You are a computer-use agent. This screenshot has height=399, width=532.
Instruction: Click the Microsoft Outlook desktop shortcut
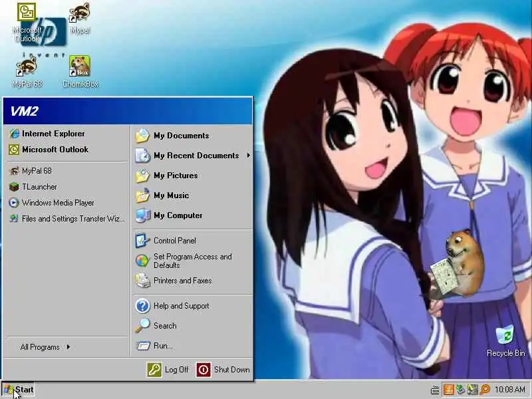click(27, 23)
